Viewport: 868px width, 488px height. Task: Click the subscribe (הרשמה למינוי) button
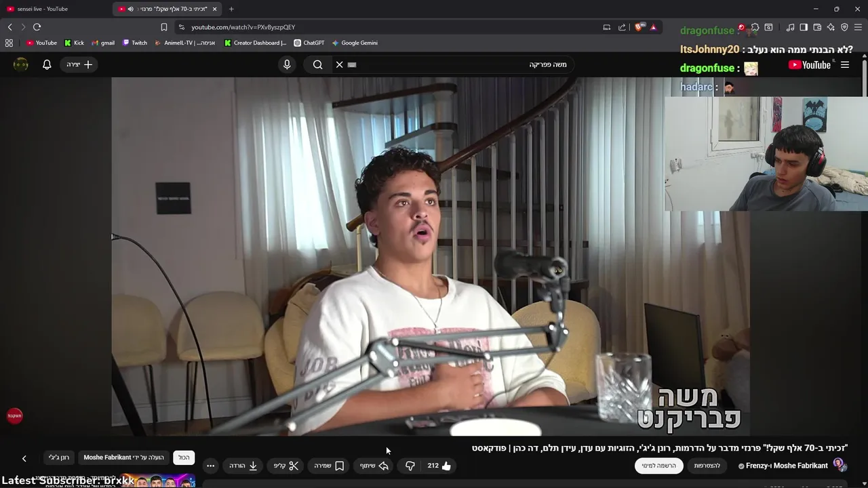tap(658, 466)
